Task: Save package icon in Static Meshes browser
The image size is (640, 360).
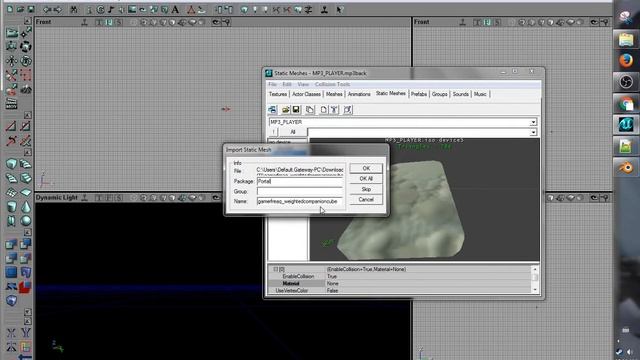Action: pos(296,109)
